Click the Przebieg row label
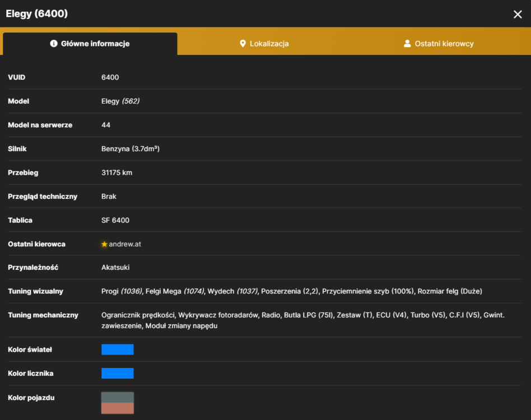 [23, 172]
